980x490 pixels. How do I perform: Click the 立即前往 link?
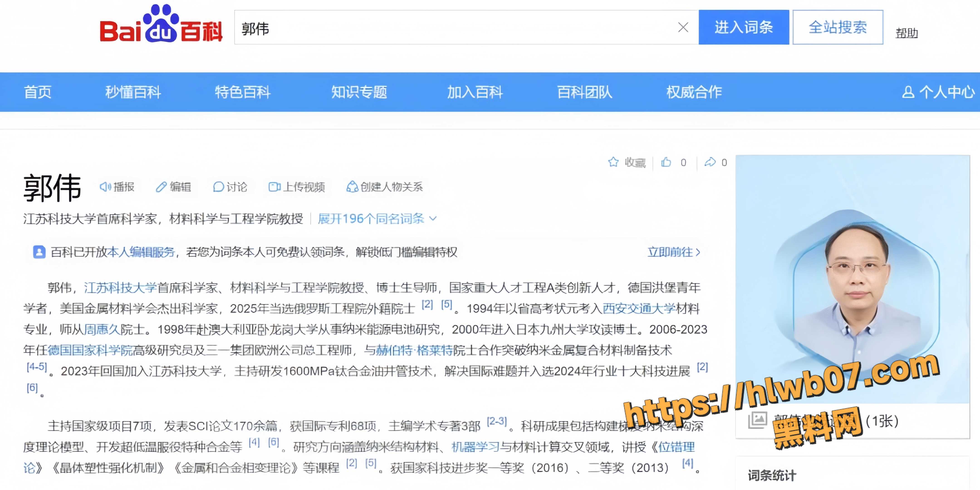[x=674, y=252]
